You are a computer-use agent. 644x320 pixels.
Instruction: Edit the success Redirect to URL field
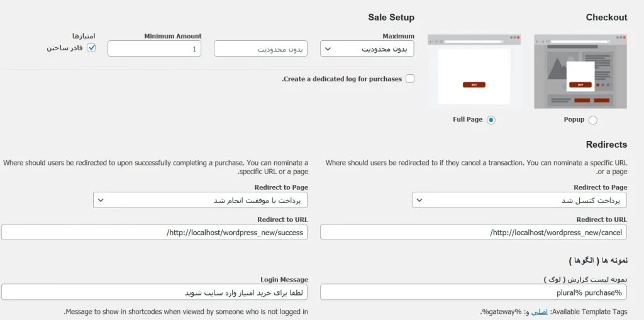pos(155,232)
